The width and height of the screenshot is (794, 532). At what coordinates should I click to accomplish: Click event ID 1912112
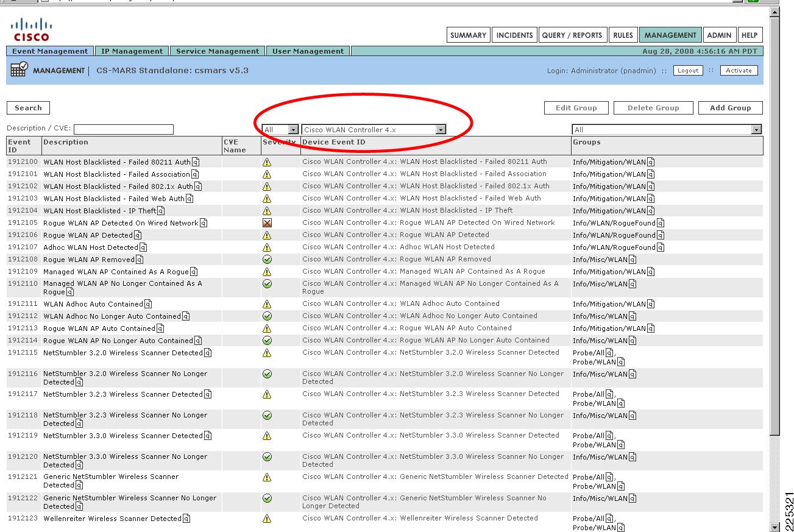(23, 316)
